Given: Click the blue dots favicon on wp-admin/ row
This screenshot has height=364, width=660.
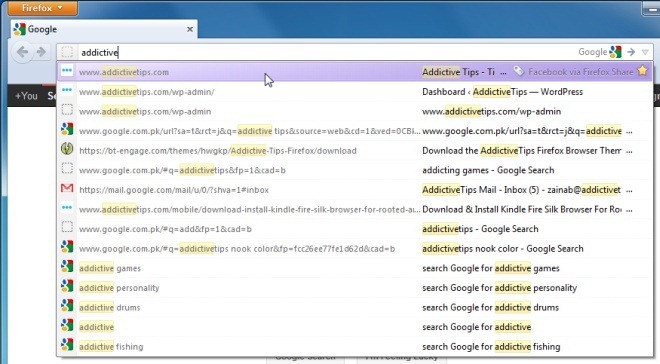Looking at the screenshot, I should coord(67,90).
